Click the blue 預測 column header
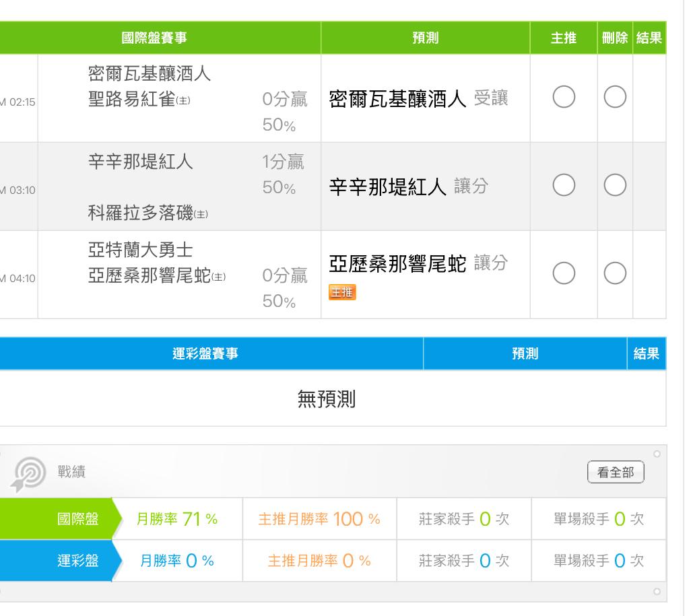The width and height of the screenshot is (693, 616). point(525,353)
